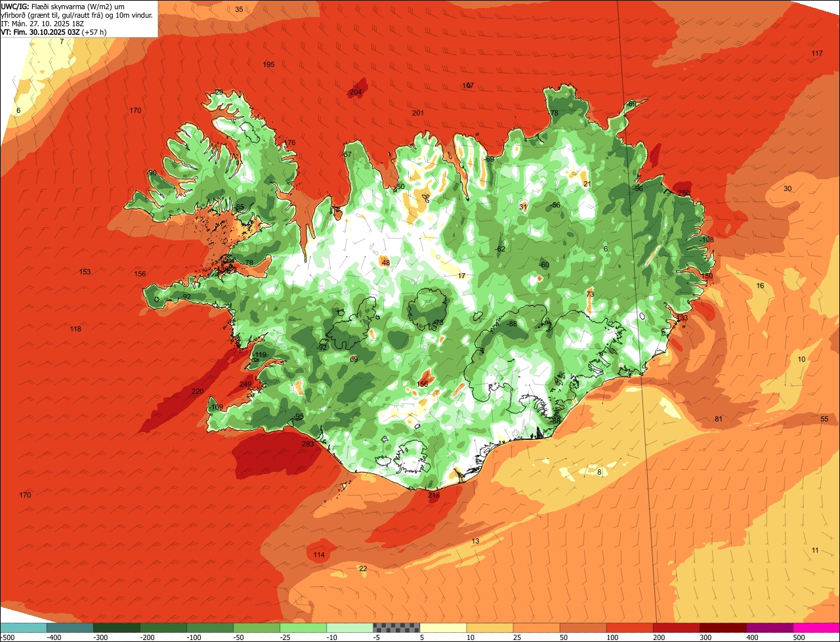840x642 pixels.
Task: Pick the dark red legend swatch between 200 and 300
Action: click(x=676, y=628)
